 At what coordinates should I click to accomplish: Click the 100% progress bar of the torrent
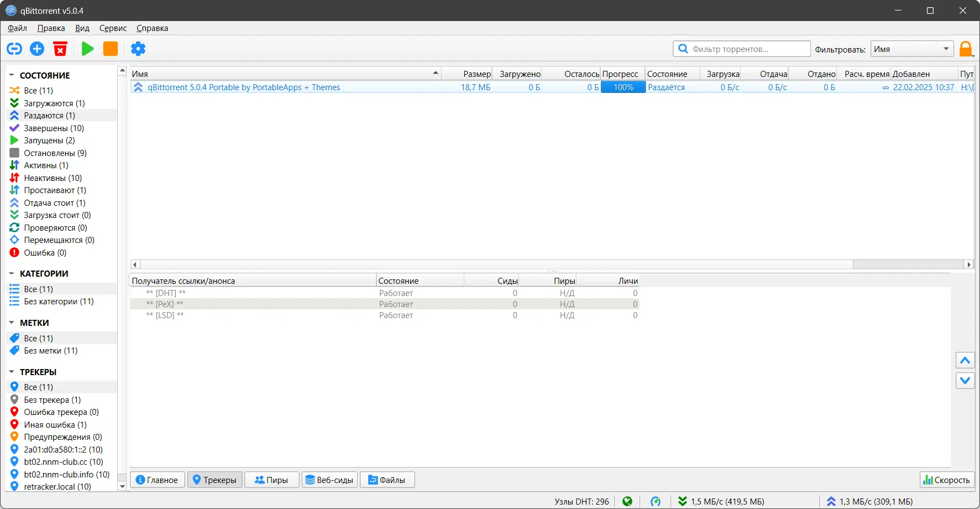pyautogui.click(x=623, y=87)
